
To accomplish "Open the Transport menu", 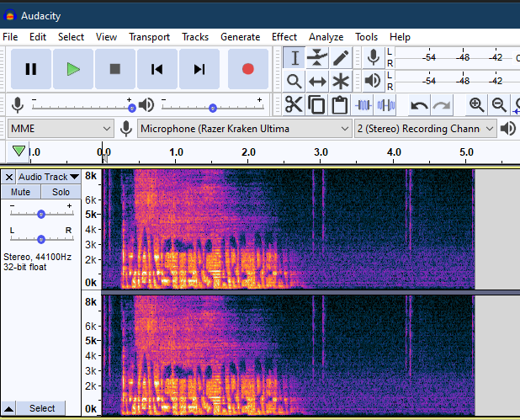I will point(149,37).
